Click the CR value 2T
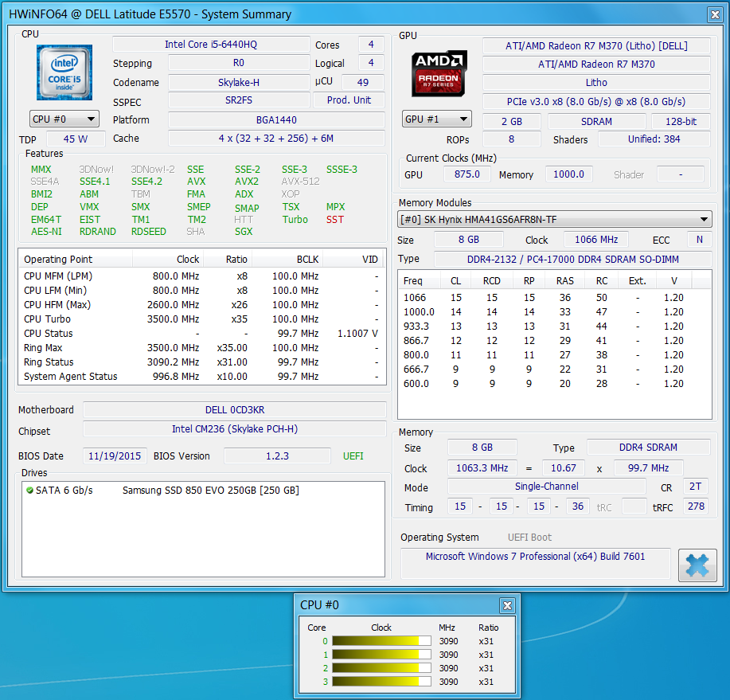730x700 pixels. 696,487
